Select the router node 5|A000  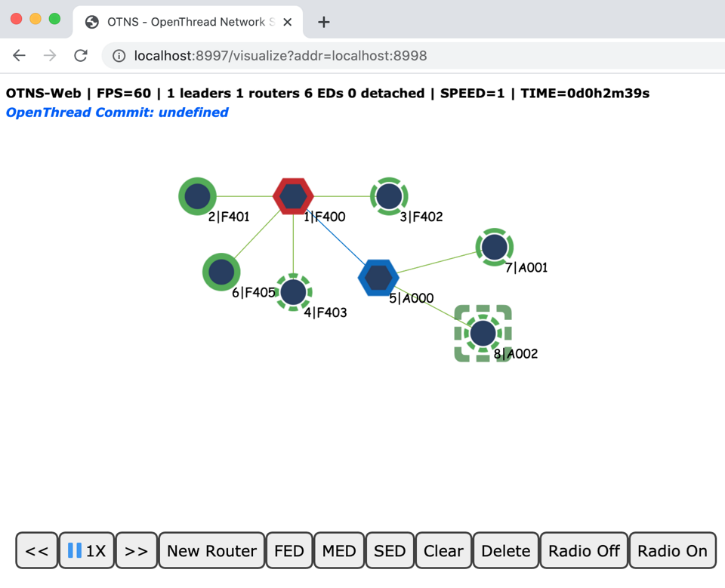[378, 277]
